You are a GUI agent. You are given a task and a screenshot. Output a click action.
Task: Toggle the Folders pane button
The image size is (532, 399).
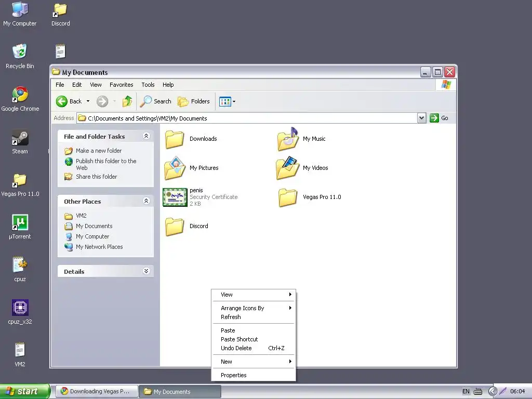point(194,101)
